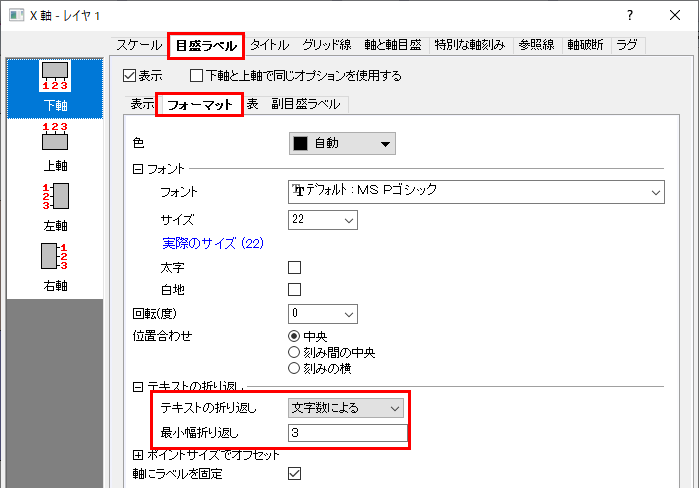Open the サイズ dropdown showing 22
Image resolution: width=699 pixels, height=488 pixels.
click(323, 220)
